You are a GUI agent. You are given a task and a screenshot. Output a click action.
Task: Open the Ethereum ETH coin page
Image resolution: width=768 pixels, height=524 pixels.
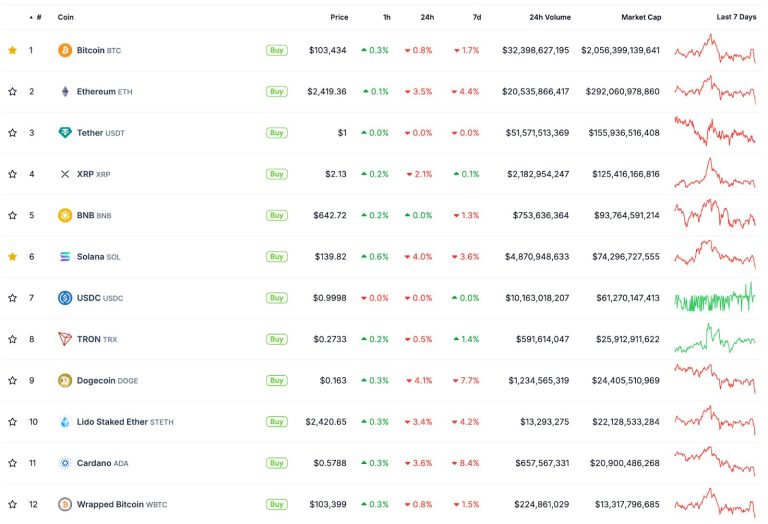[x=104, y=92]
